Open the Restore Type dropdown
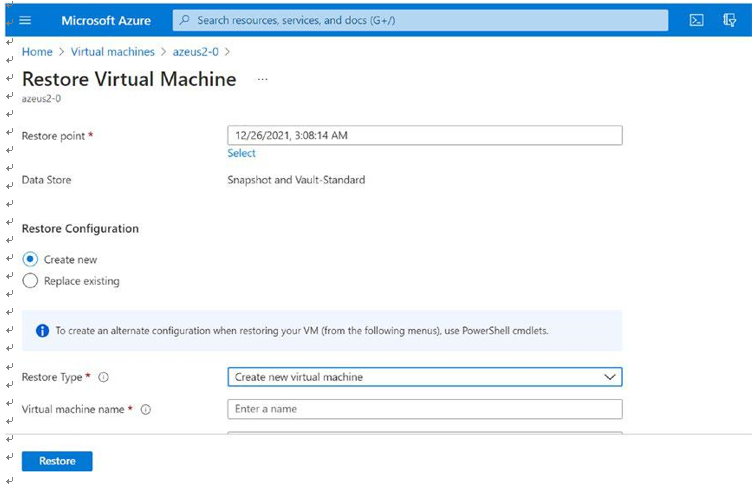Viewport: 756px width, 490px height. coord(425,377)
